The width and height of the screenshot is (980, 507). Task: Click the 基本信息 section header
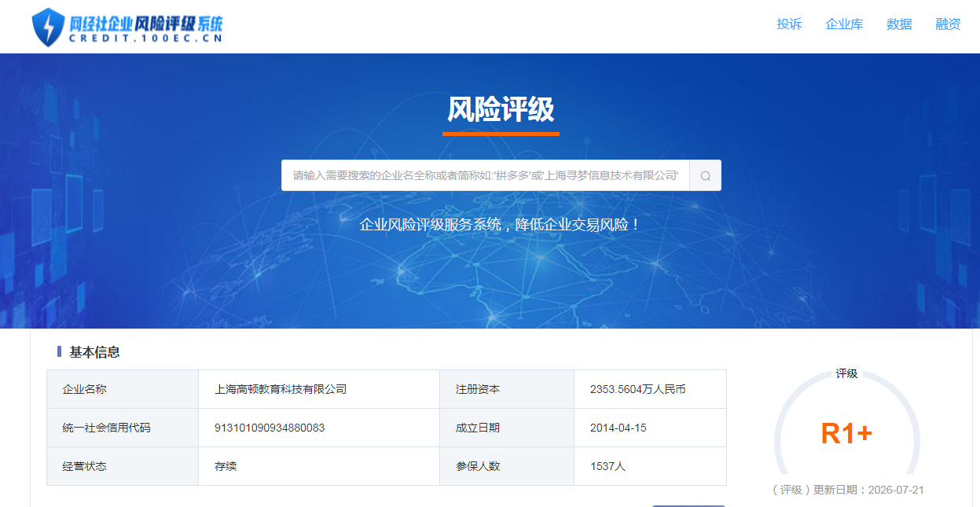click(x=94, y=352)
